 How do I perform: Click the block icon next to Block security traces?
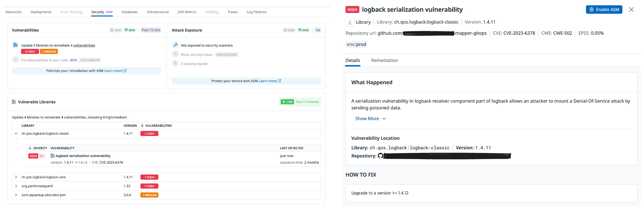[175, 54]
